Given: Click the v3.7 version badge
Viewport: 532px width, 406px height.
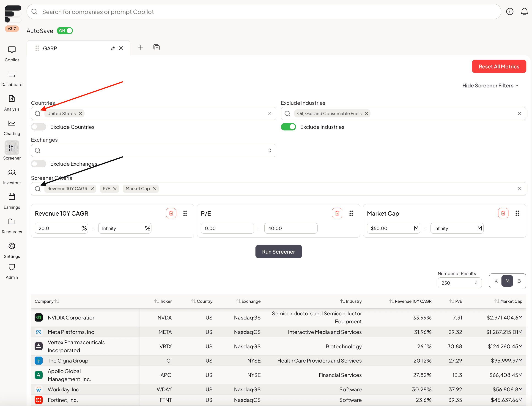Looking at the screenshot, I should tap(12, 29).
